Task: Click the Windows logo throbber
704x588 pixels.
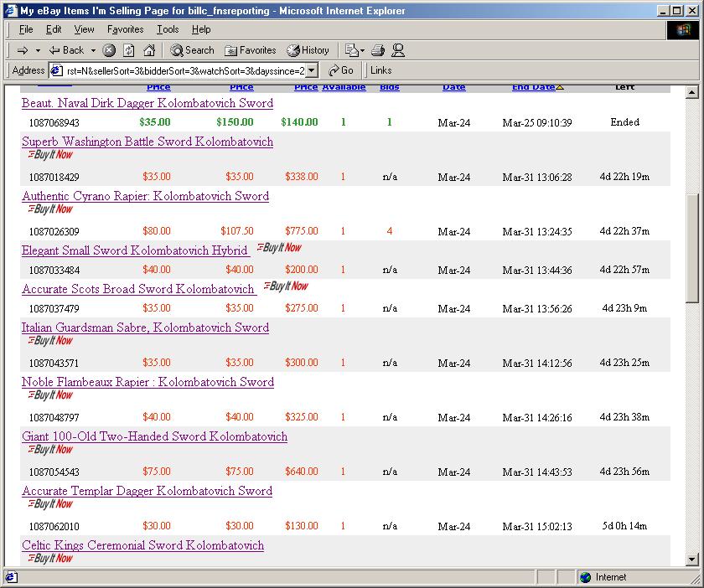Action: 682,30
